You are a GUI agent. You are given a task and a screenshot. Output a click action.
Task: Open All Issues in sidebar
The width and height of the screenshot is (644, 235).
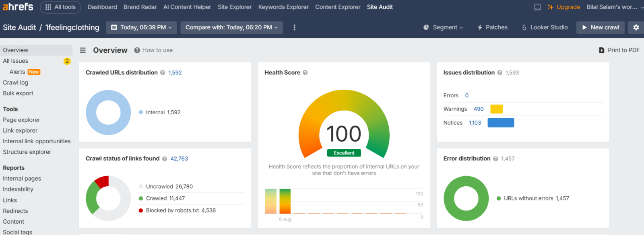(16, 61)
